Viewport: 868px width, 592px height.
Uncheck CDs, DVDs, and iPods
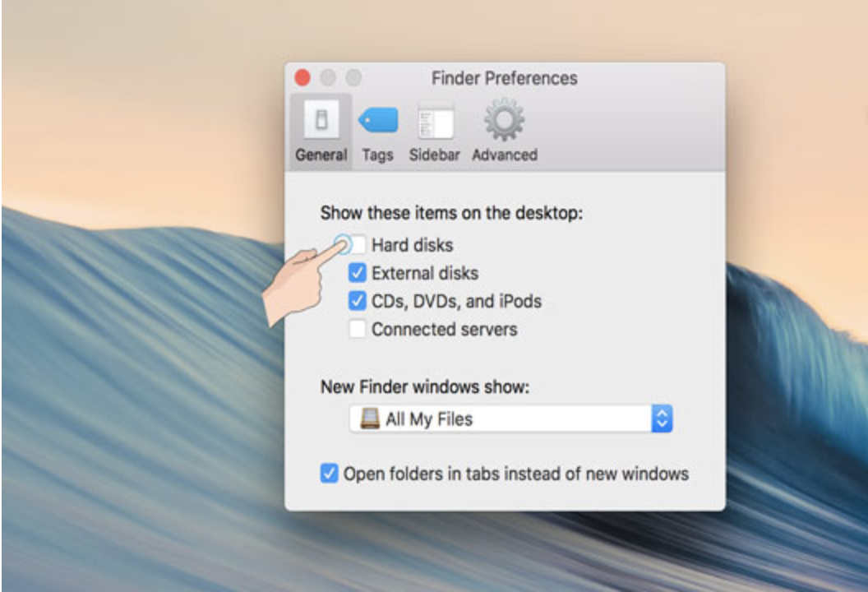357,301
